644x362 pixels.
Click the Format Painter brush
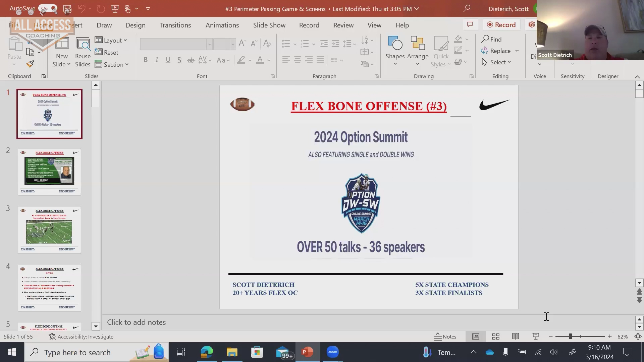click(30, 64)
